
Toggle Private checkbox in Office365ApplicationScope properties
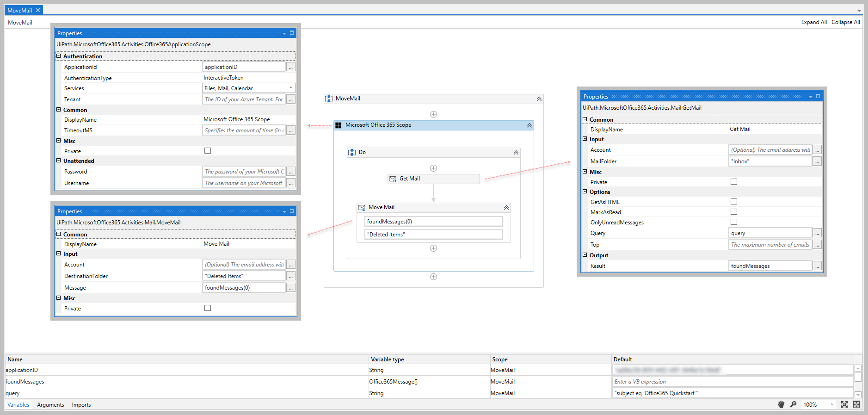208,151
